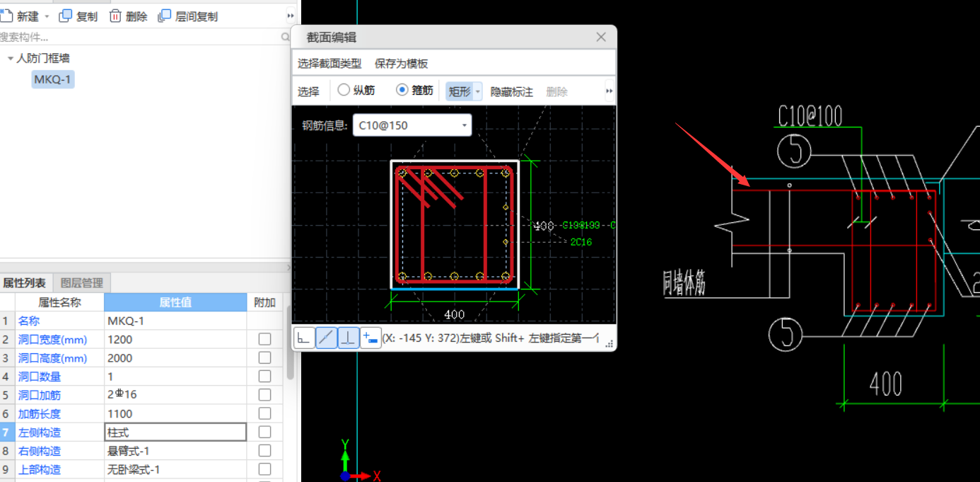This screenshot has height=482, width=980.
Task: Tick the 附加 checkbox for 洞口宽度
Action: [x=264, y=339]
